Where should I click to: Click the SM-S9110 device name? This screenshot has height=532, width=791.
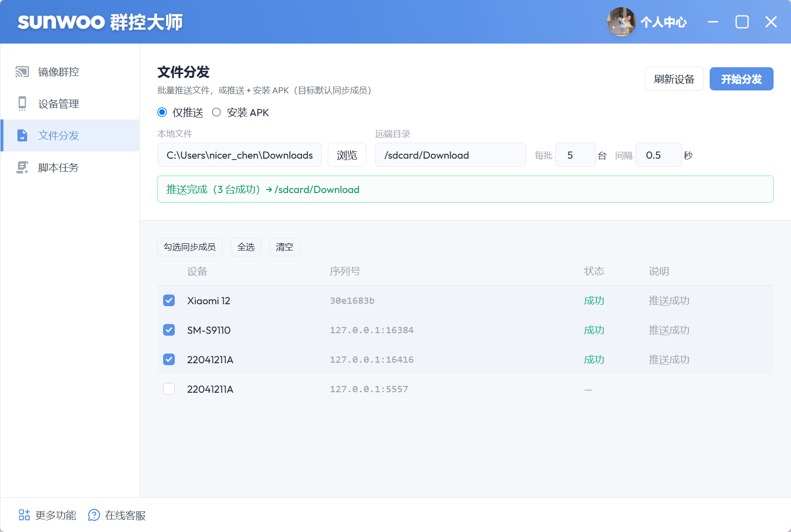pos(209,330)
